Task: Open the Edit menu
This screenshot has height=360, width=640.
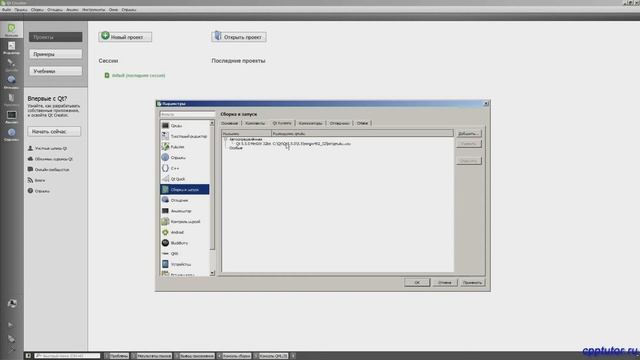Action: (21, 9)
